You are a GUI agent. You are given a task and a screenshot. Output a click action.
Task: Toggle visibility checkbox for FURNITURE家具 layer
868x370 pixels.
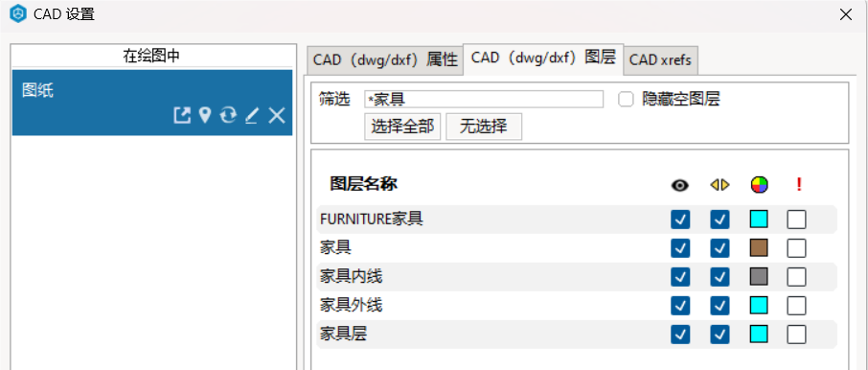680,220
